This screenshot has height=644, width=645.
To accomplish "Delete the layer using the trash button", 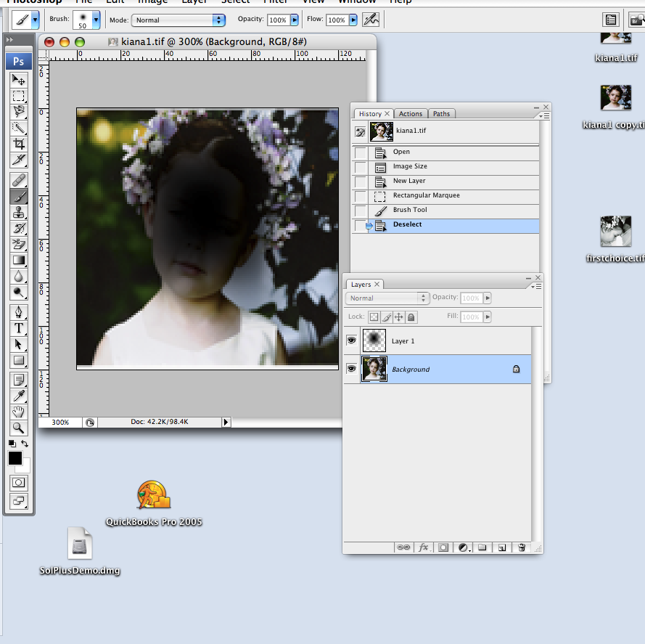I will click(522, 547).
